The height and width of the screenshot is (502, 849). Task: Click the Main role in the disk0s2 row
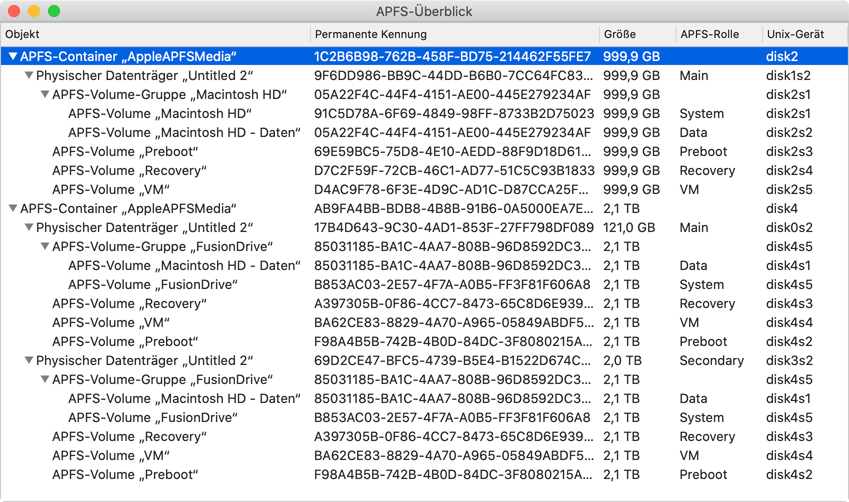click(694, 227)
